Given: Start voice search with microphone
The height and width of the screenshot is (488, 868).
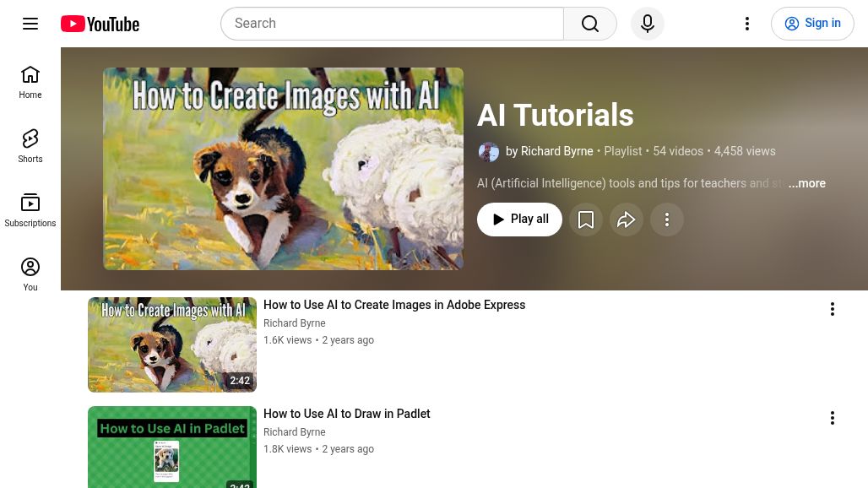Looking at the screenshot, I should (x=647, y=24).
